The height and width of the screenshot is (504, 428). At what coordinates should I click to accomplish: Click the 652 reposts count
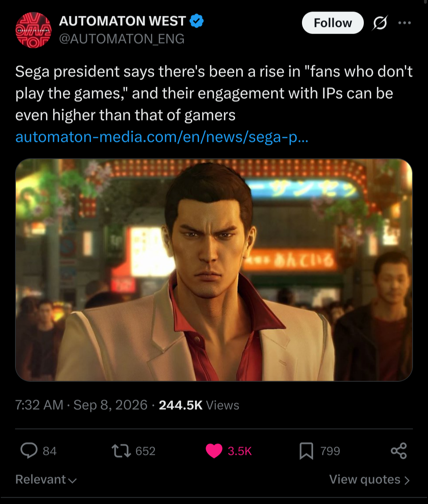pos(145,451)
